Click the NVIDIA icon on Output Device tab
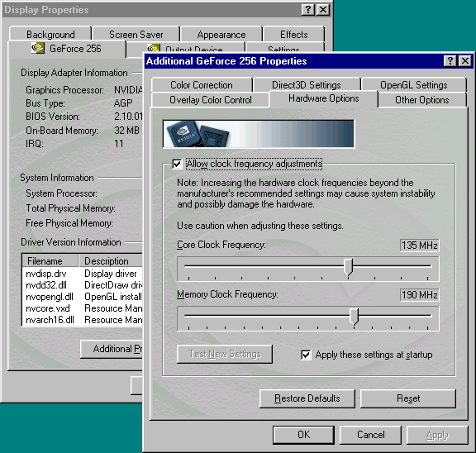476x453 pixels. click(x=154, y=48)
